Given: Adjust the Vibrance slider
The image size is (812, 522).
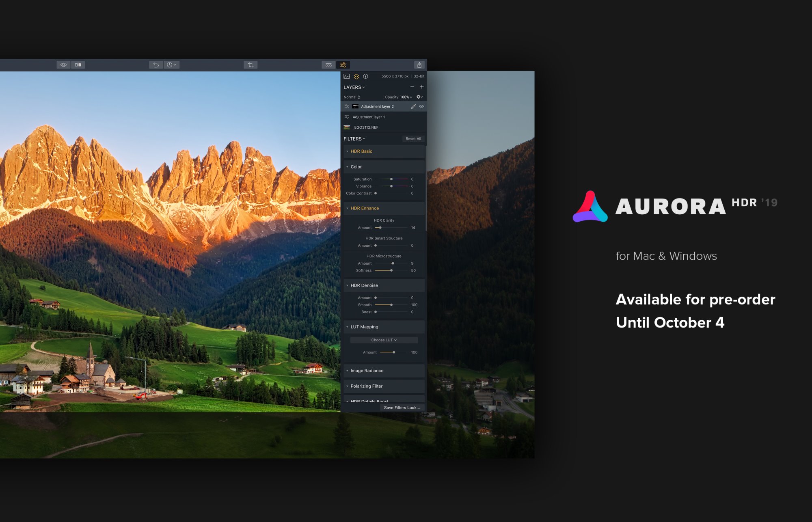Looking at the screenshot, I should (391, 186).
